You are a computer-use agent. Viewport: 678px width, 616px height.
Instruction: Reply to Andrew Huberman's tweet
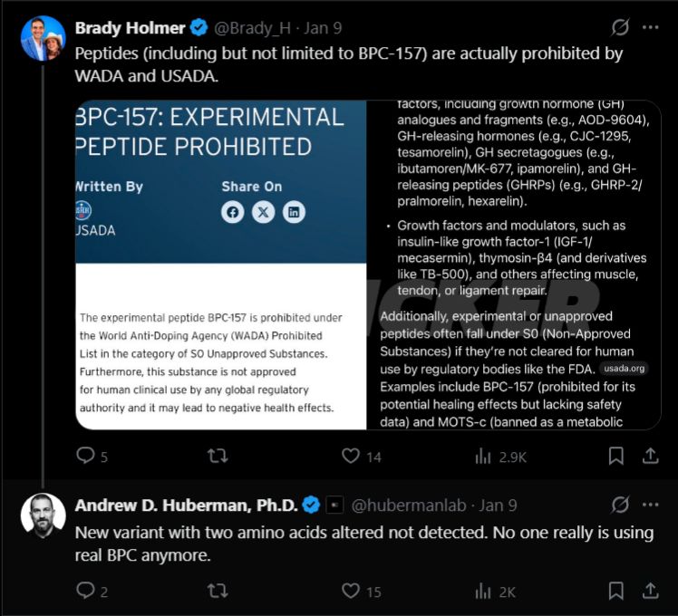(x=85, y=592)
